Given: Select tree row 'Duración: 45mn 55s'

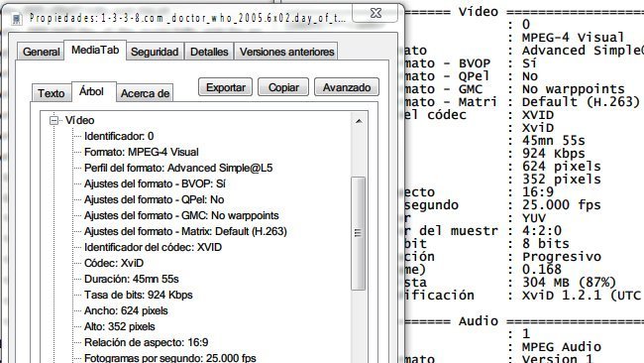Looking at the screenshot, I should (132, 279).
